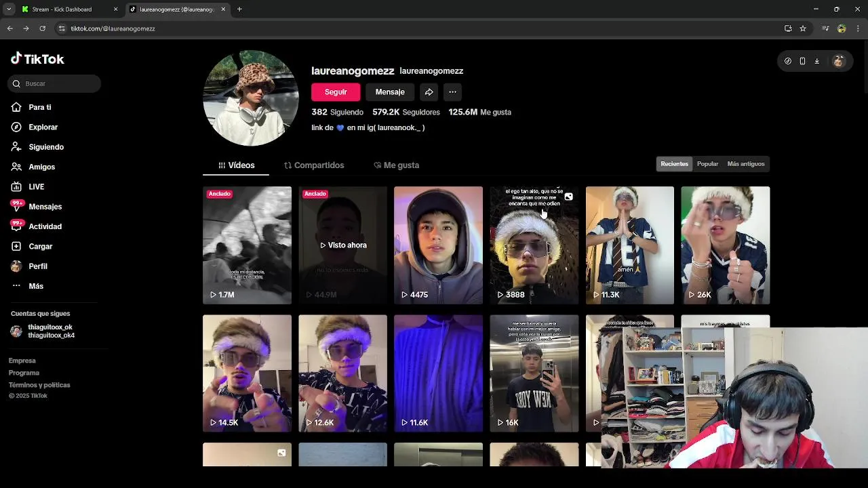Go back in the browser
Screen dimensions: 868x488
[x=10, y=28]
